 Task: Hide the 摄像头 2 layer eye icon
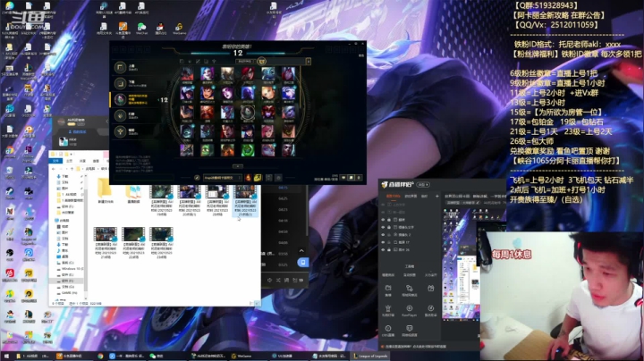(383, 235)
